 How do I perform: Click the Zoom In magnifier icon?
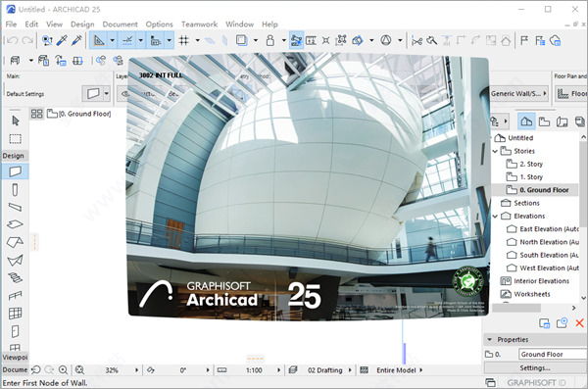click(x=63, y=370)
